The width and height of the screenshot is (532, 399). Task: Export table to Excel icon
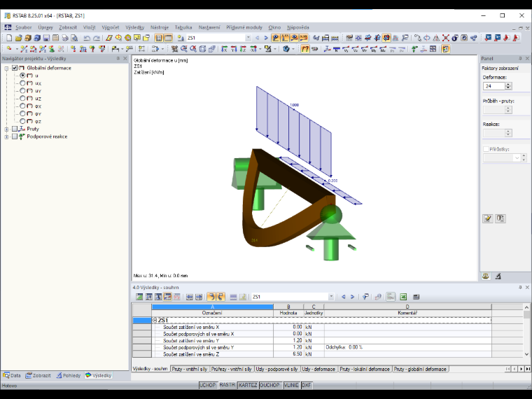tap(403, 297)
